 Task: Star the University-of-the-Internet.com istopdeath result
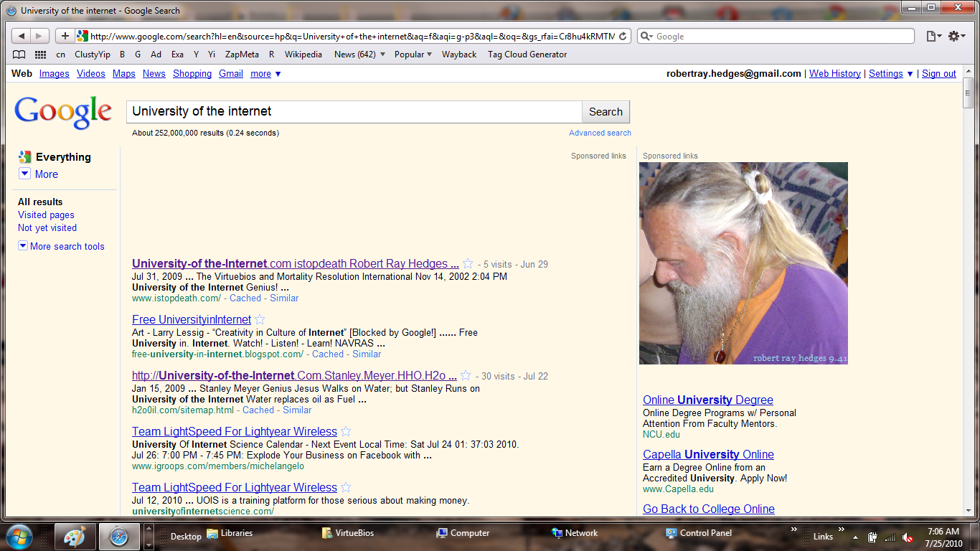468,263
